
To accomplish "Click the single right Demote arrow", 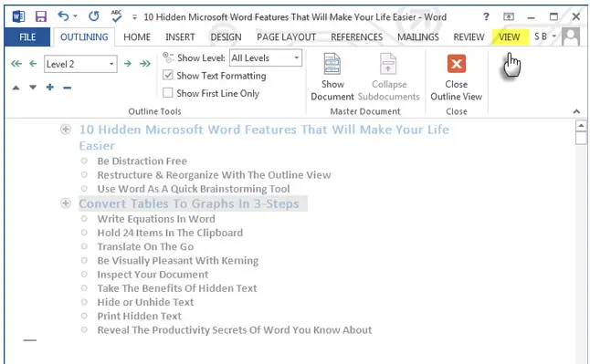I will (x=128, y=64).
